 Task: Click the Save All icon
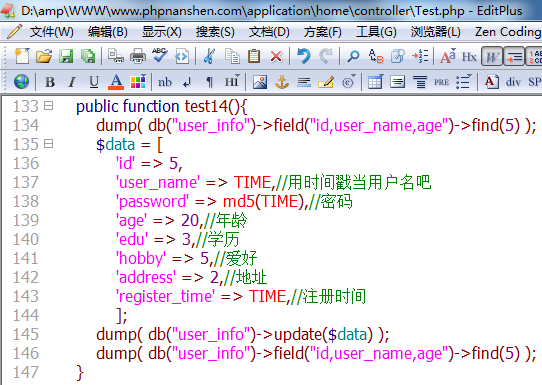pos(88,56)
